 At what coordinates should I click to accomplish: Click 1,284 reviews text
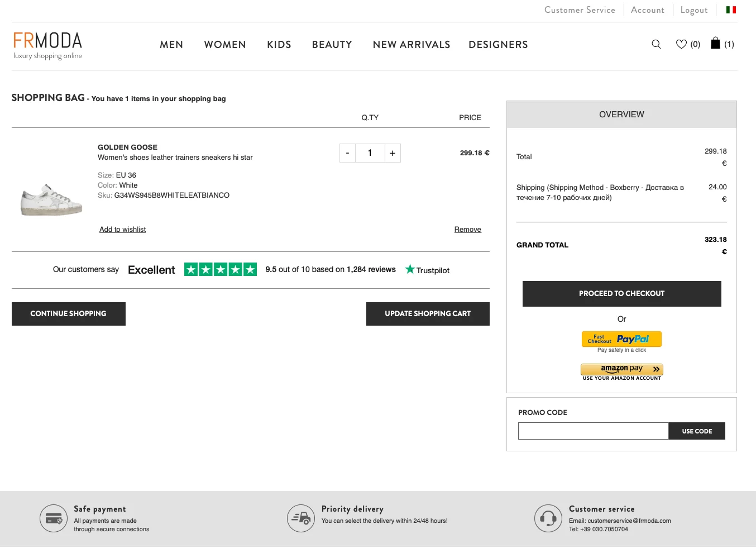[371, 269]
